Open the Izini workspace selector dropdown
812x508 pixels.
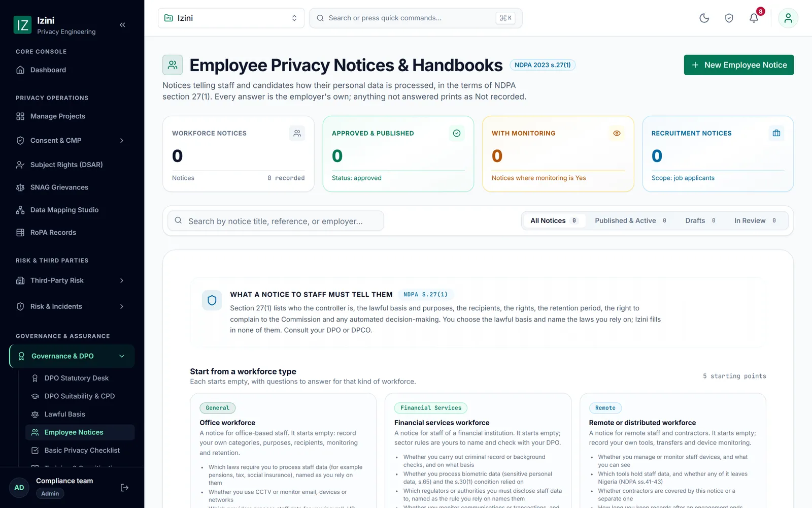tap(231, 18)
